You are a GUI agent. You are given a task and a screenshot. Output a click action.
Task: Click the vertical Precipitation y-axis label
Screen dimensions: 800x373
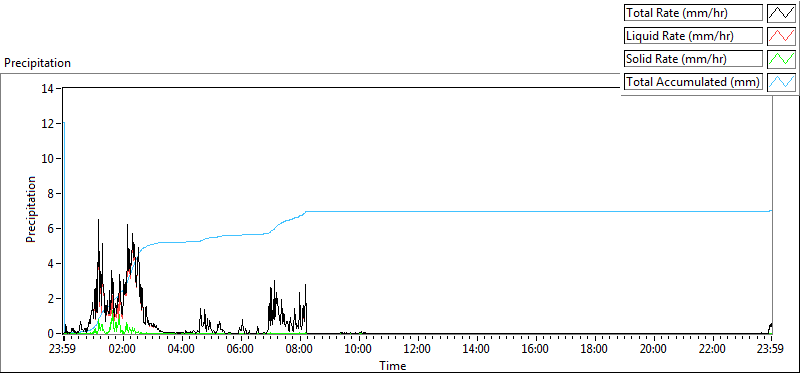point(31,209)
